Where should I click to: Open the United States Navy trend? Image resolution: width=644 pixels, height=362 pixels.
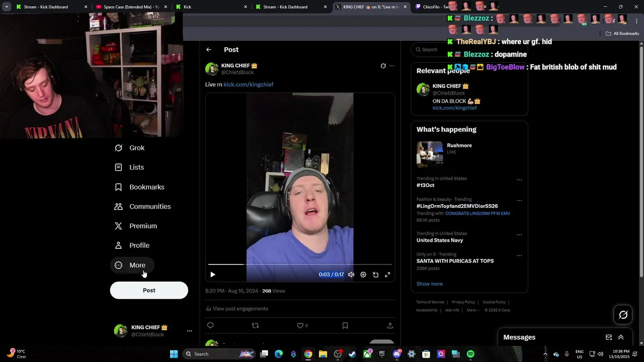pos(440,240)
